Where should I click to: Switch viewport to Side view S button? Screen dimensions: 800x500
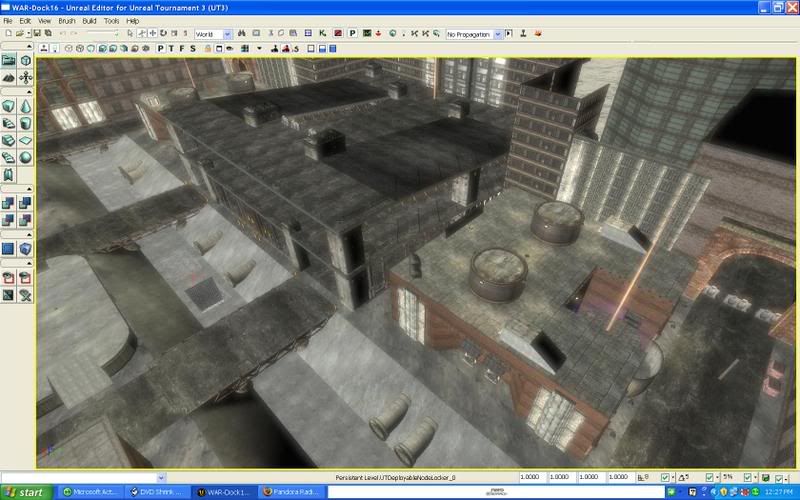pyautogui.click(x=193, y=48)
